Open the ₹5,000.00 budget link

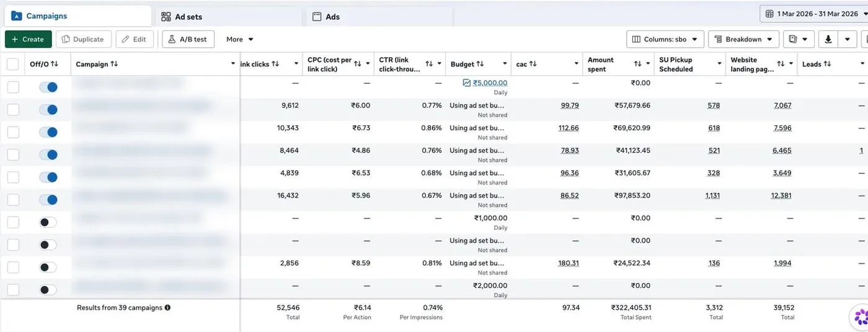click(490, 83)
